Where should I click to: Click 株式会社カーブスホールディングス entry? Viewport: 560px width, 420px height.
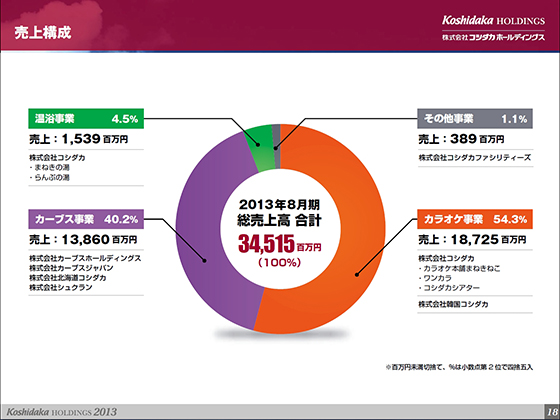pyautogui.click(x=85, y=258)
